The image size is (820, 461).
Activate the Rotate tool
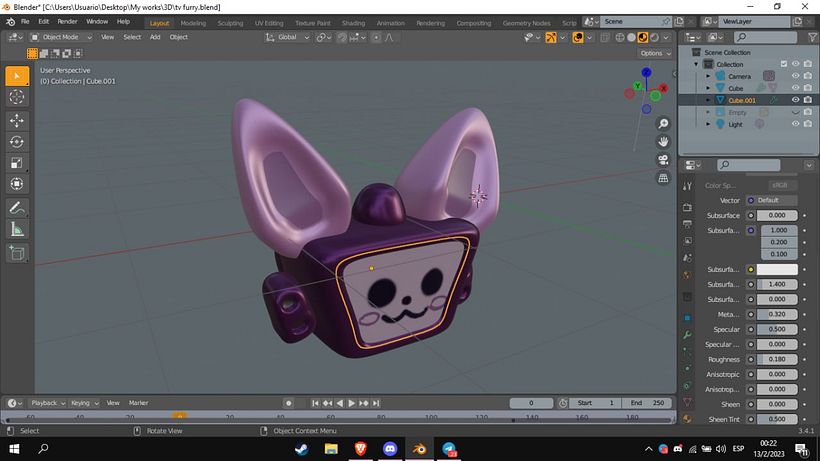tap(17, 142)
